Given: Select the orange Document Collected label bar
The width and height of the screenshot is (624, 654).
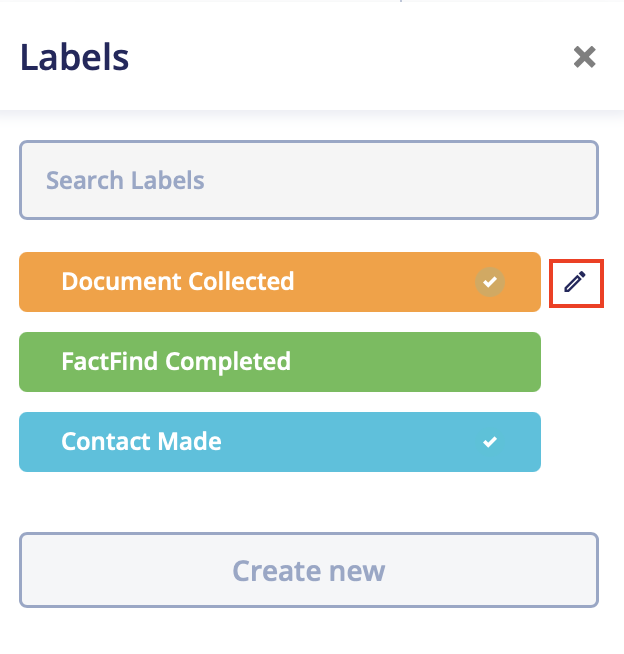Looking at the screenshot, I should [280, 282].
